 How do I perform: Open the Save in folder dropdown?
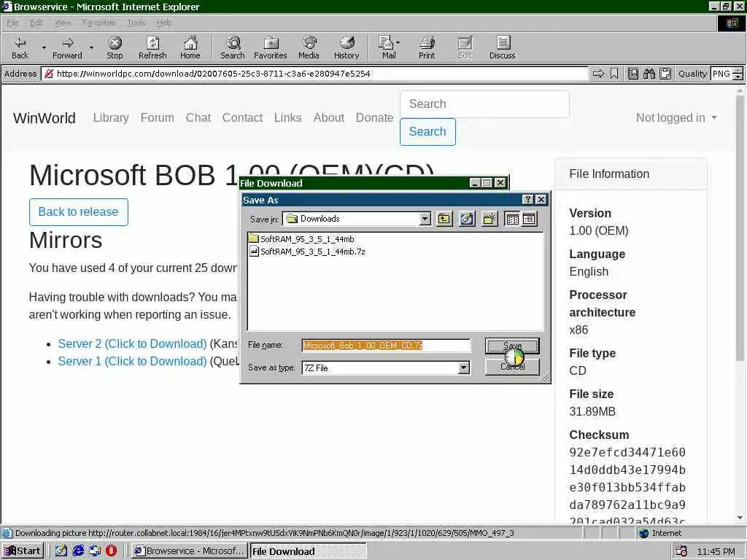point(425,219)
